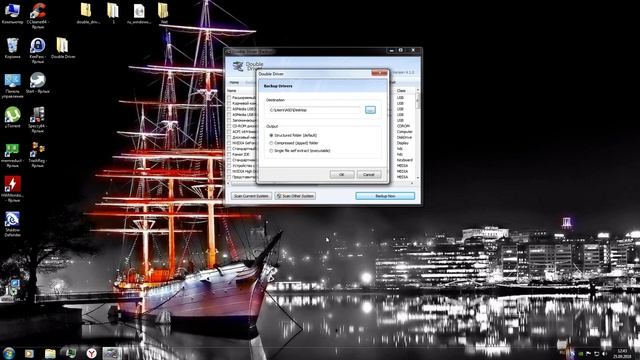
Task: Click Scan Other System in Double Driver window
Action: coord(295,196)
